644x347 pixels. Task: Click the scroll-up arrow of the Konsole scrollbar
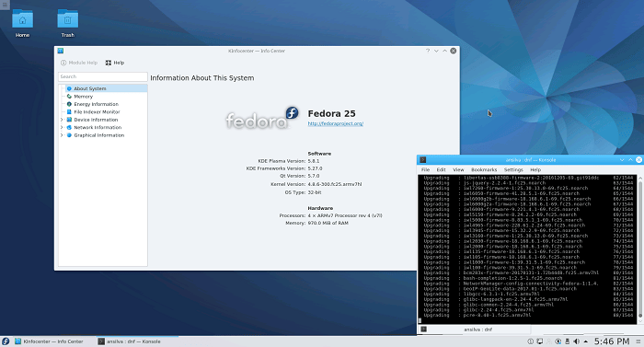pyautogui.click(x=640, y=178)
